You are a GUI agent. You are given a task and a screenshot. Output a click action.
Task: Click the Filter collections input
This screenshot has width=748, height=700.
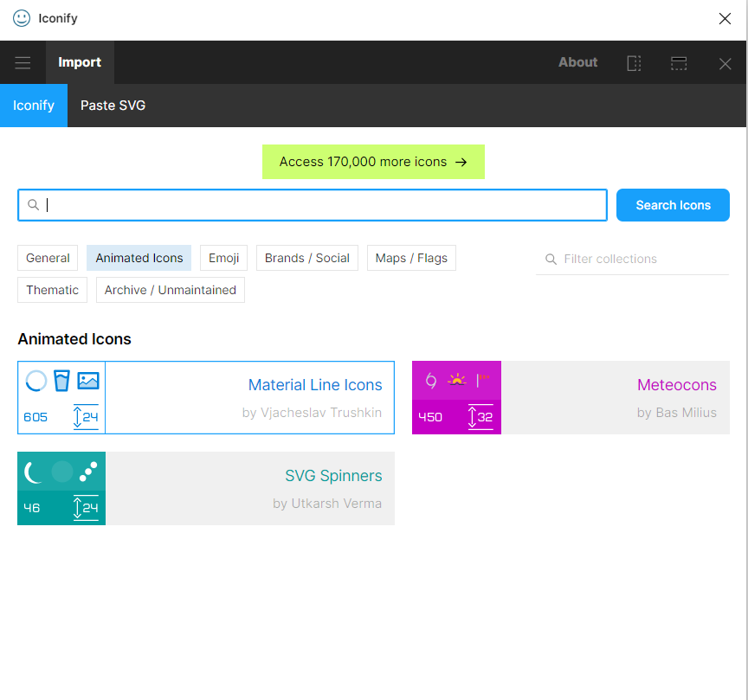632,259
